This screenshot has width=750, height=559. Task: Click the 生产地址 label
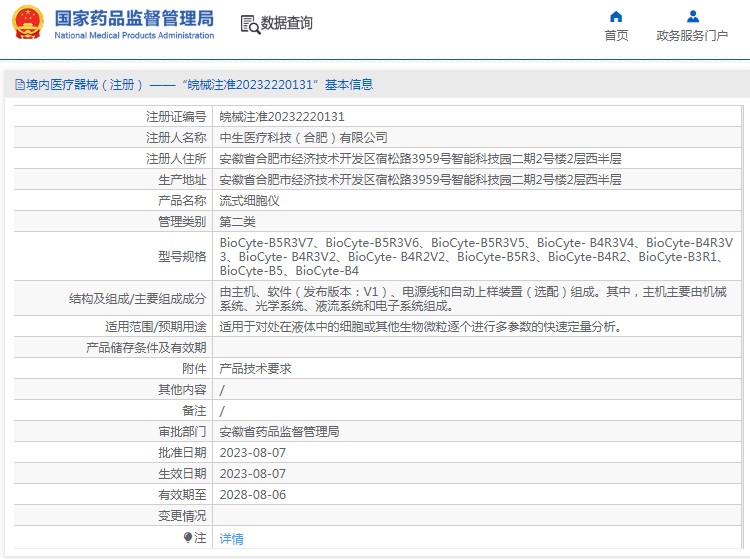(x=182, y=180)
